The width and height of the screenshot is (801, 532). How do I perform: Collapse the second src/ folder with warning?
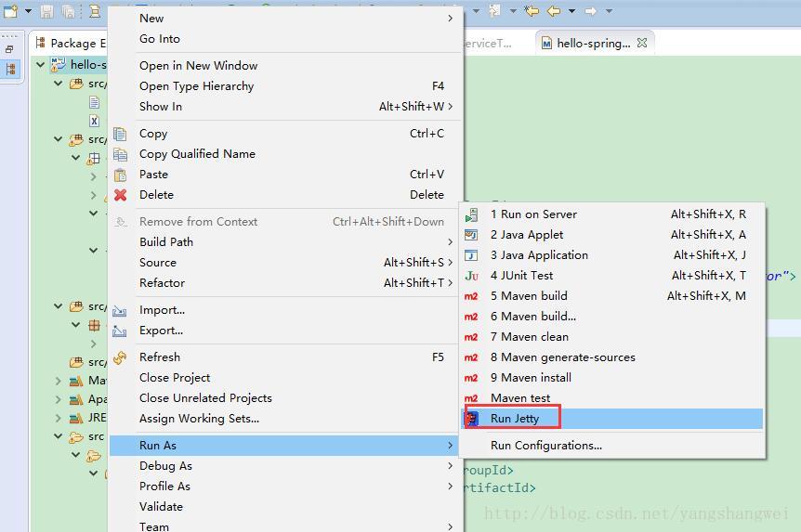[59, 139]
